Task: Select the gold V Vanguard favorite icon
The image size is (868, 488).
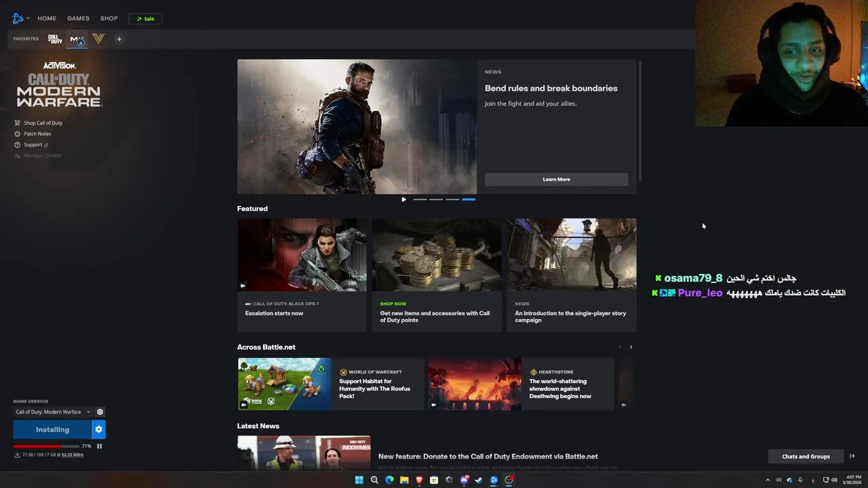Action: coord(98,39)
